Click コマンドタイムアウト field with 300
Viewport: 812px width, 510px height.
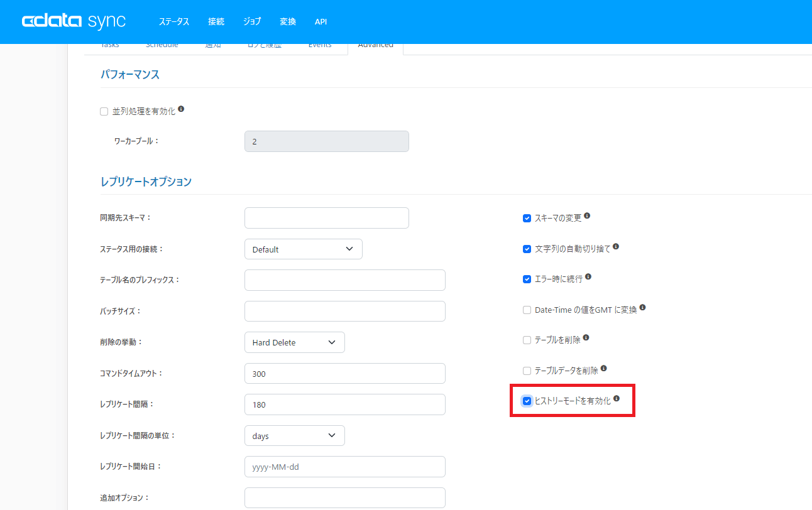(345, 373)
